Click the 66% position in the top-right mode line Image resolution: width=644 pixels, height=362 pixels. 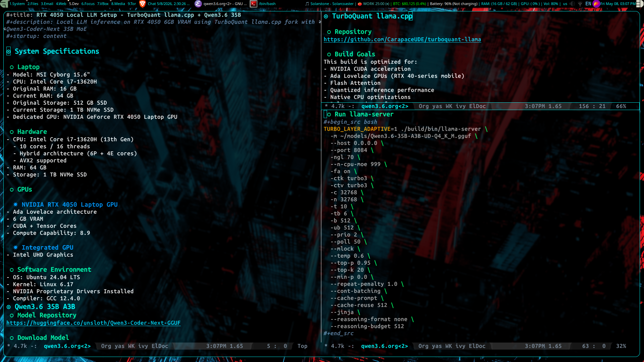(621, 106)
